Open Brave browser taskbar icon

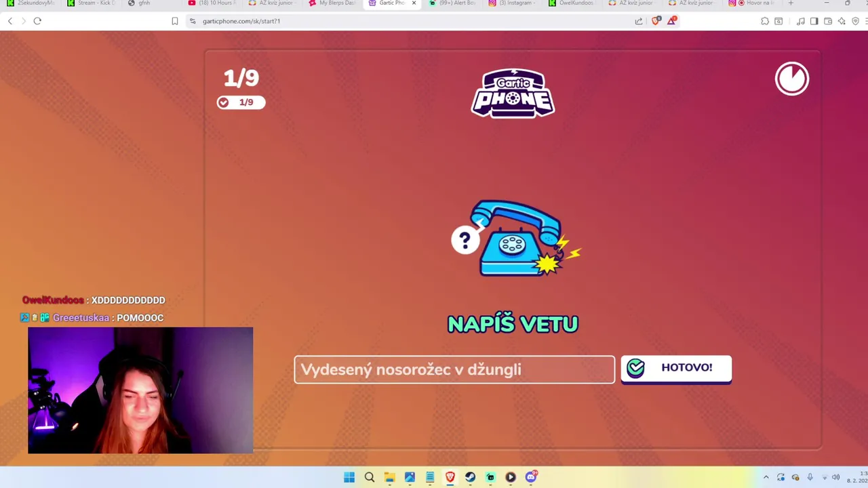coord(450,477)
